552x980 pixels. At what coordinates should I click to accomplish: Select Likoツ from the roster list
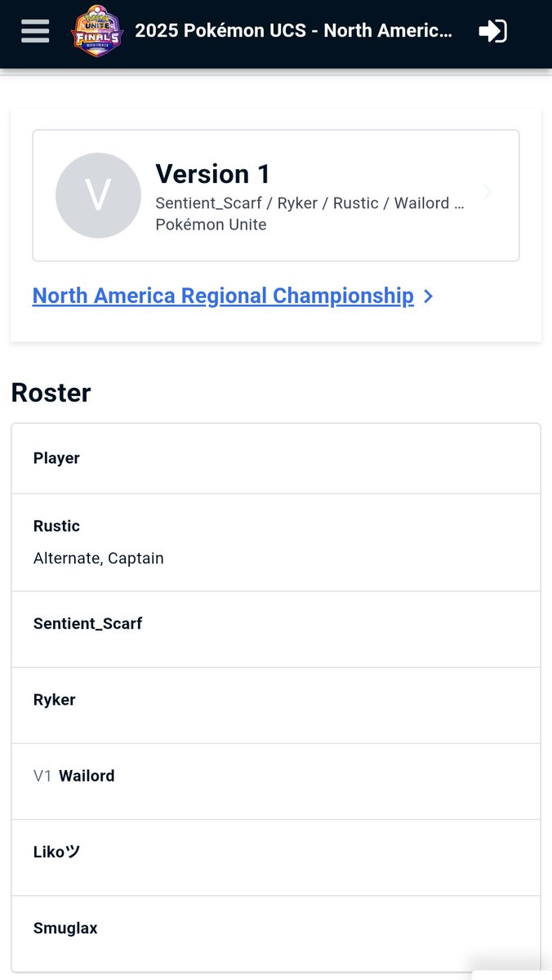(x=276, y=857)
